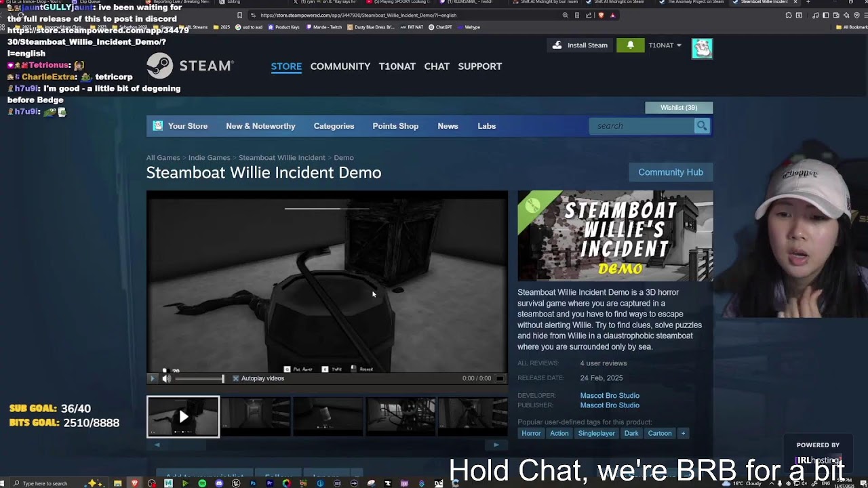This screenshot has height=488, width=868.
Task: Open the browser extensions puzzle icon
Action: click(788, 15)
